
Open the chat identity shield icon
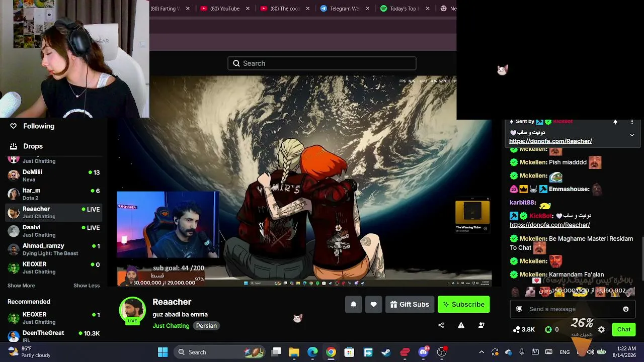[519, 309]
